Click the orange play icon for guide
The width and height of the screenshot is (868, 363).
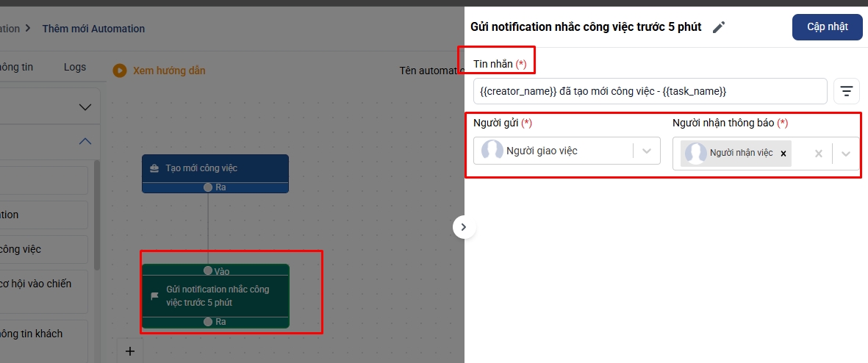120,71
